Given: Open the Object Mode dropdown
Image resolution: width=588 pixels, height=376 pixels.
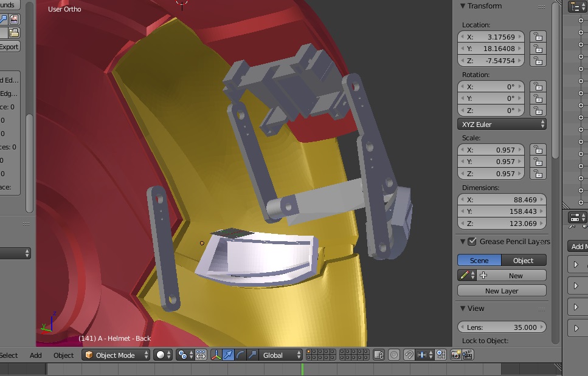Looking at the screenshot, I should 116,355.
